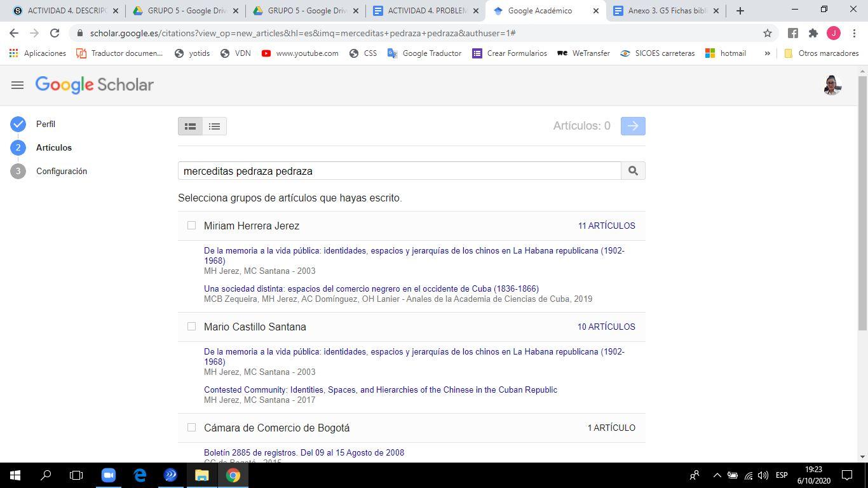Click the ESP language indicator

coord(782,475)
